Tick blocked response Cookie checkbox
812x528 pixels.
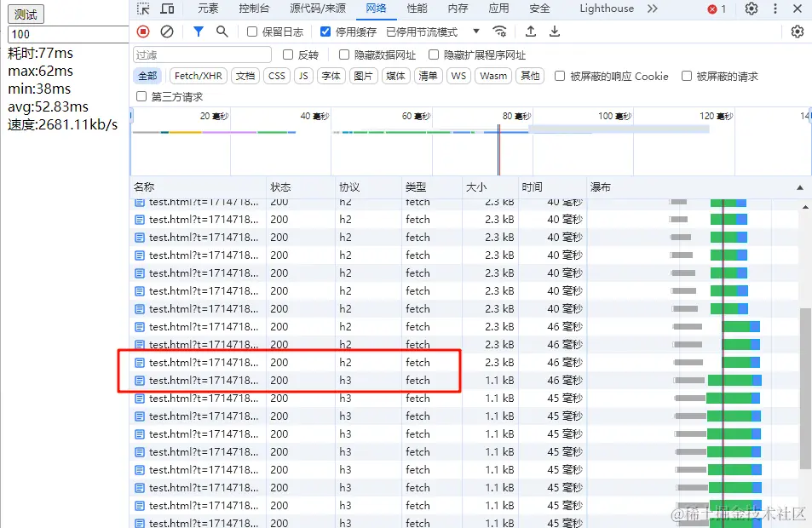(559, 76)
